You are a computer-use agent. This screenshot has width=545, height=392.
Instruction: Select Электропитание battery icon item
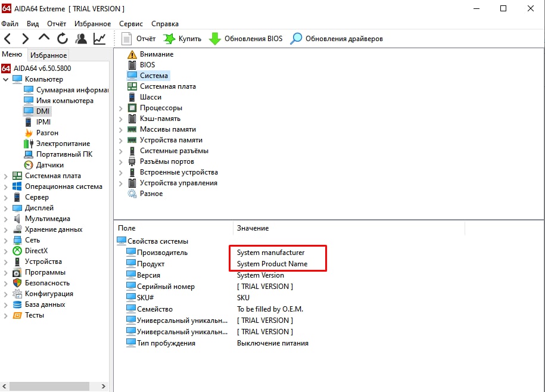click(57, 144)
